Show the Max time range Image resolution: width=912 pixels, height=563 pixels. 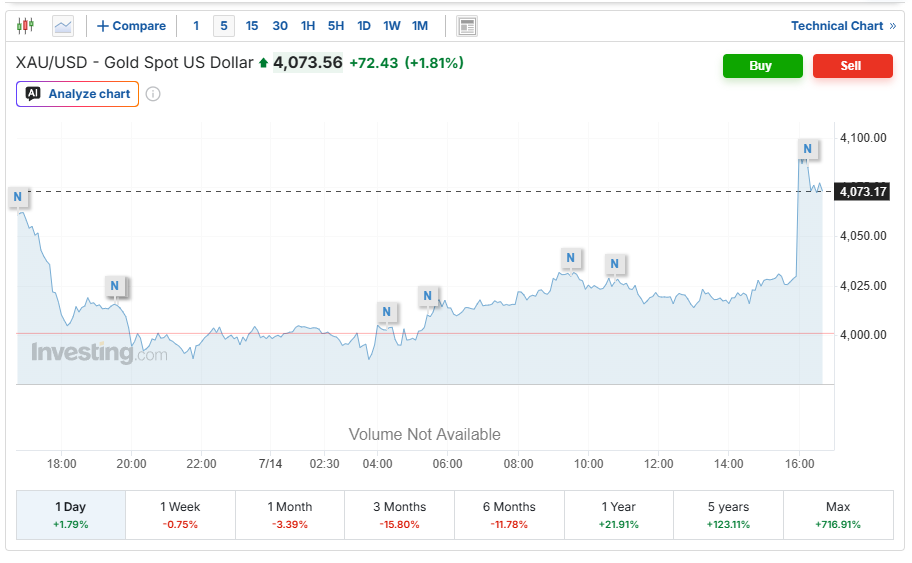(838, 515)
